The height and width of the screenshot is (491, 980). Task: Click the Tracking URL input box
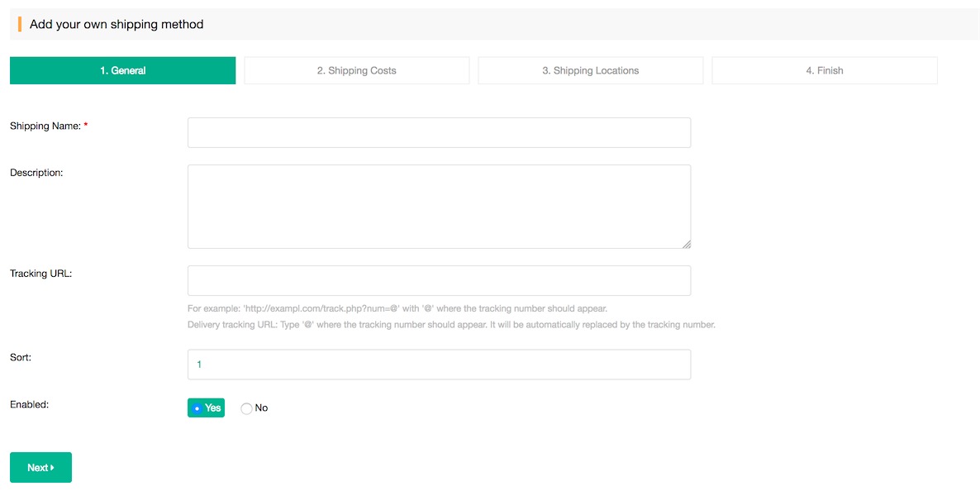(x=439, y=280)
